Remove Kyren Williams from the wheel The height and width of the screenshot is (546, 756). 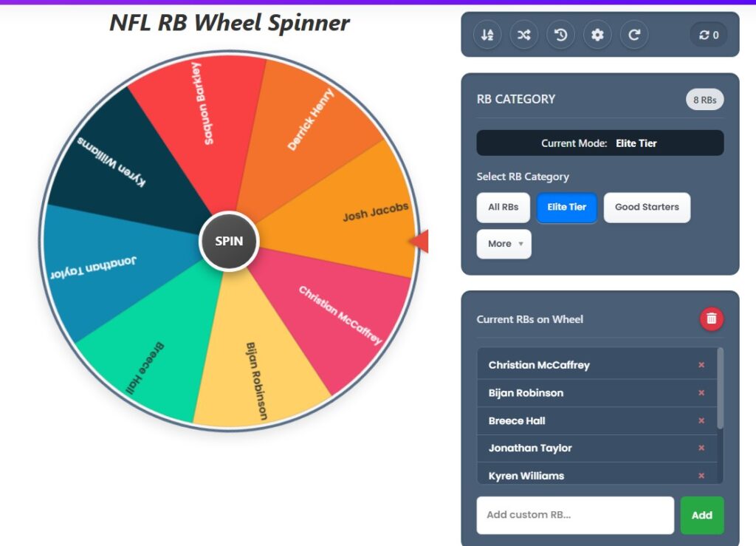tap(700, 475)
